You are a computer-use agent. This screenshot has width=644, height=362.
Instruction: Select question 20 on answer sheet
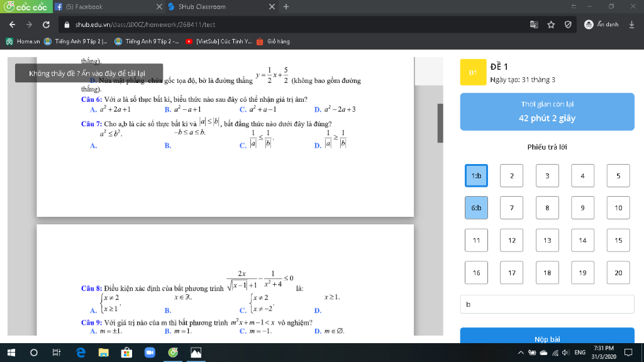click(x=618, y=273)
